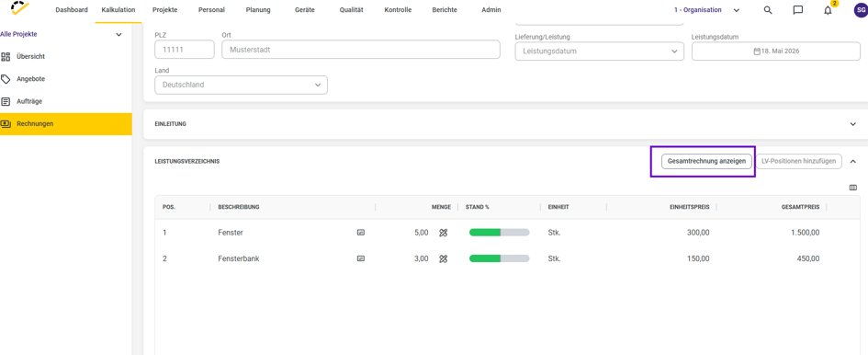Open the search magnifier icon
The width and height of the screenshot is (868, 355).
(768, 10)
